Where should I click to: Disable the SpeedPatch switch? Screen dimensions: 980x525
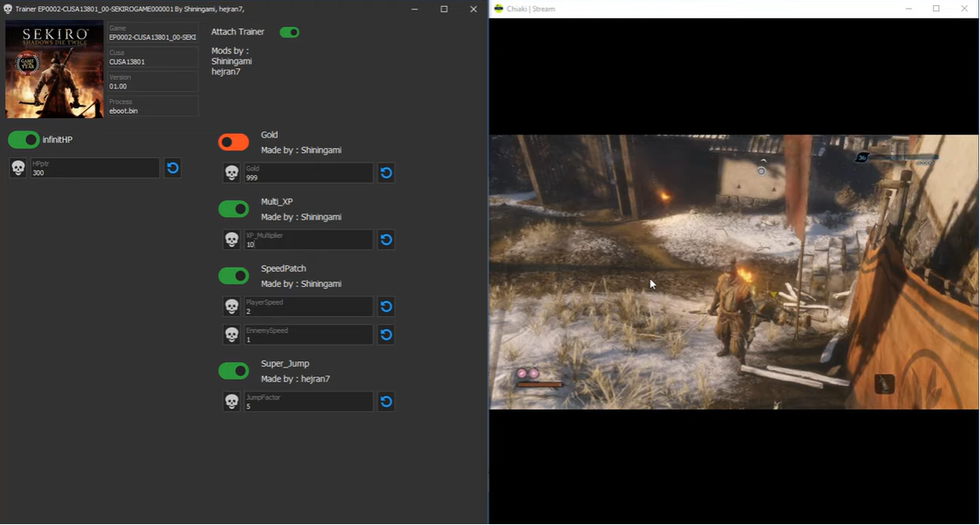click(233, 276)
